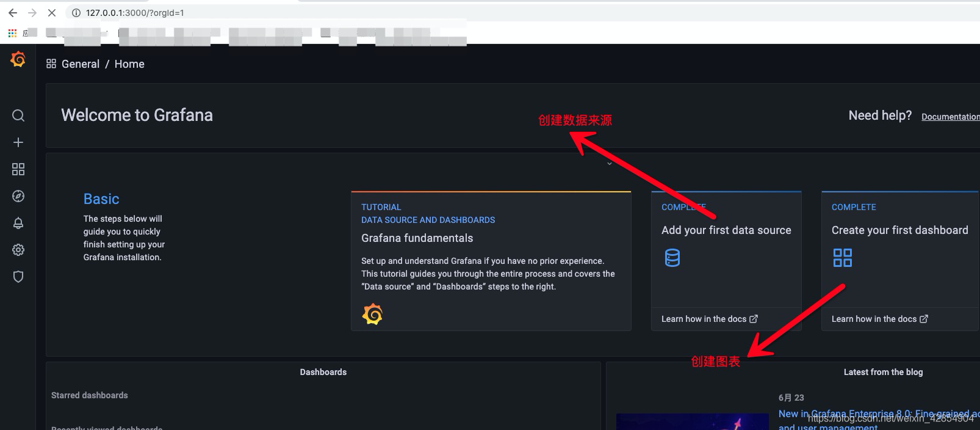Open the New in Grafana Enterprise 8.0 blog post
Image resolution: width=980 pixels, height=430 pixels.
click(879, 420)
